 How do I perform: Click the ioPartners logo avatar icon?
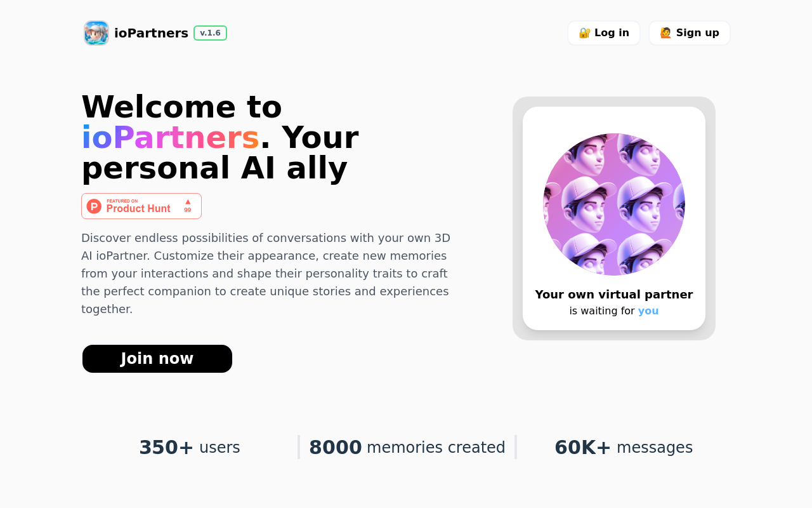click(96, 33)
